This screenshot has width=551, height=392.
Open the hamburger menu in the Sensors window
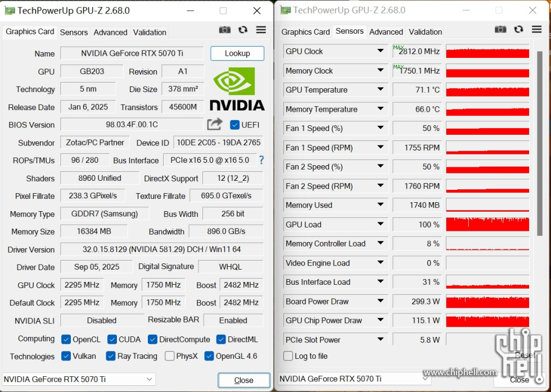(536, 29)
